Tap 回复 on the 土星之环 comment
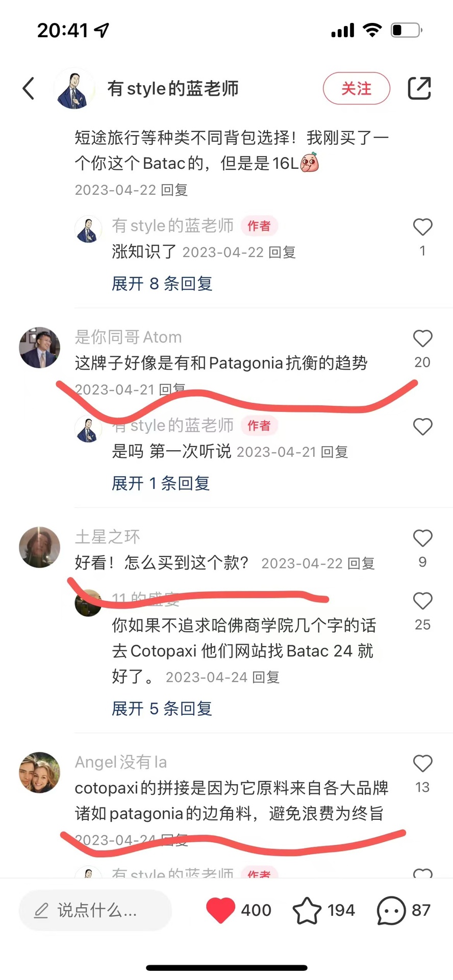The image size is (453, 980). [x=361, y=563]
